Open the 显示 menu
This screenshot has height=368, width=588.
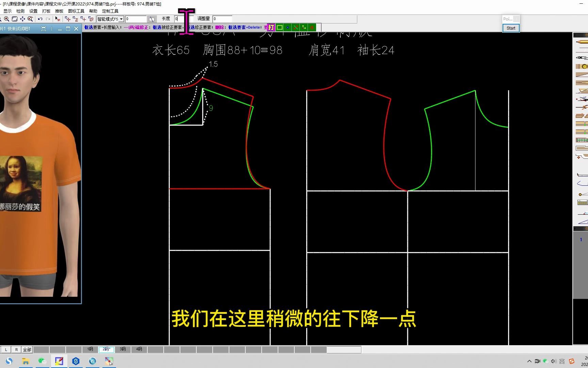[x=7, y=11]
